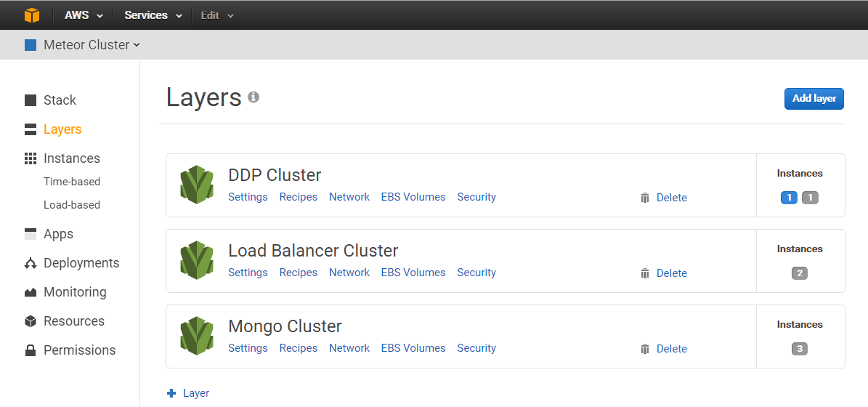Delete the Mongo Cluster layer link

(671, 349)
